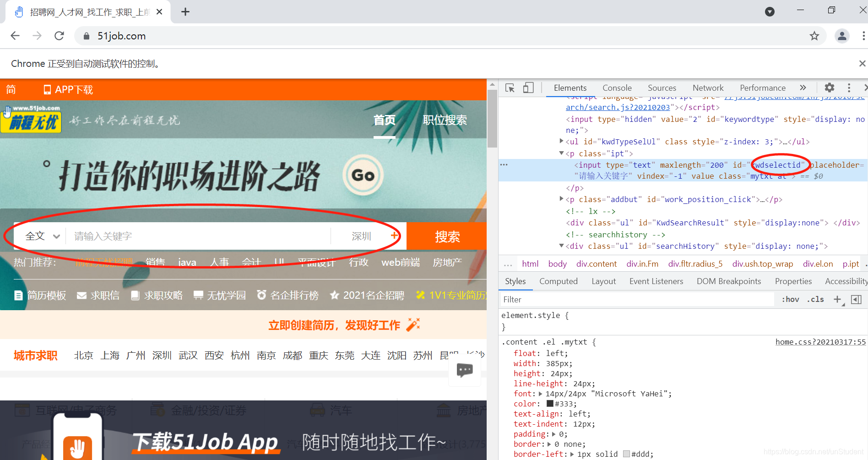Bookmark this page with the star icon
The height and width of the screenshot is (460, 868).
tap(814, 36)
